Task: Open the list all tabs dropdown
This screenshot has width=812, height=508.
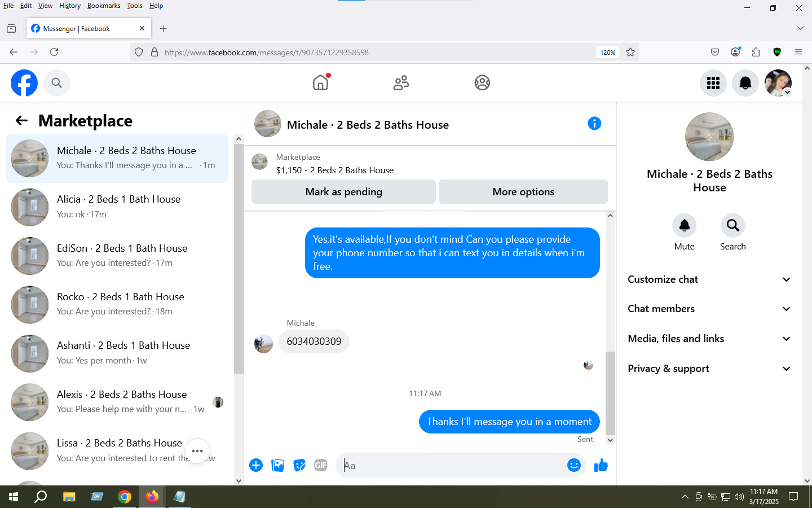Action: point(801,28)
